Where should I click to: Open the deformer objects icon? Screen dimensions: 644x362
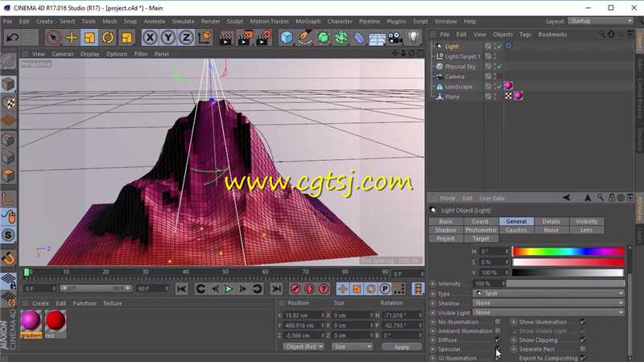point(359,38)
